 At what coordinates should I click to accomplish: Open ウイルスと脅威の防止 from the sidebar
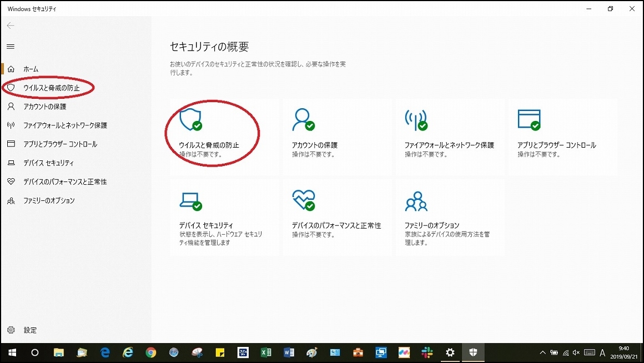(x=51, y=88)
